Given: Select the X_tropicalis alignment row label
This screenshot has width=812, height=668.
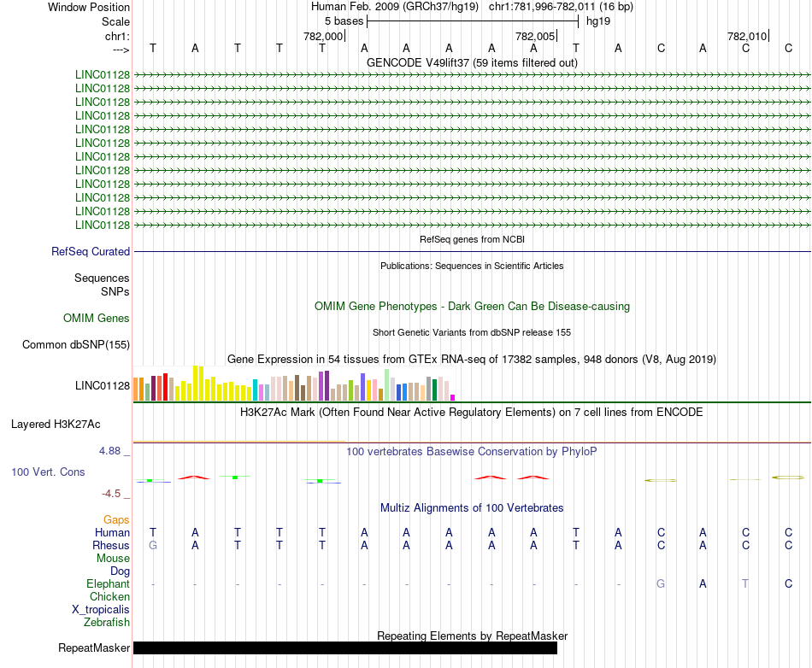Looking at the screenshot, I should click(101, 610).
